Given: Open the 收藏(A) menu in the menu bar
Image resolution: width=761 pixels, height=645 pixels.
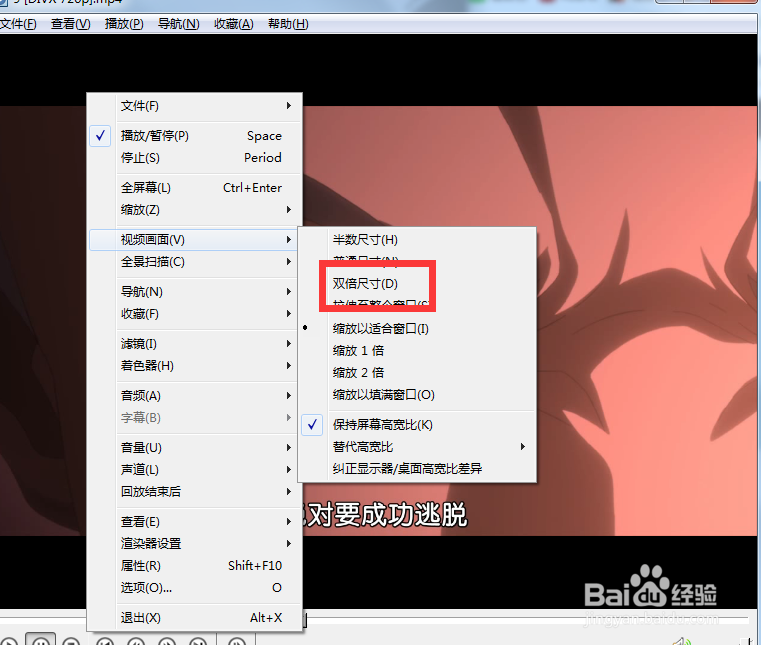Looking at the screenshot, I should pos(234,24).
